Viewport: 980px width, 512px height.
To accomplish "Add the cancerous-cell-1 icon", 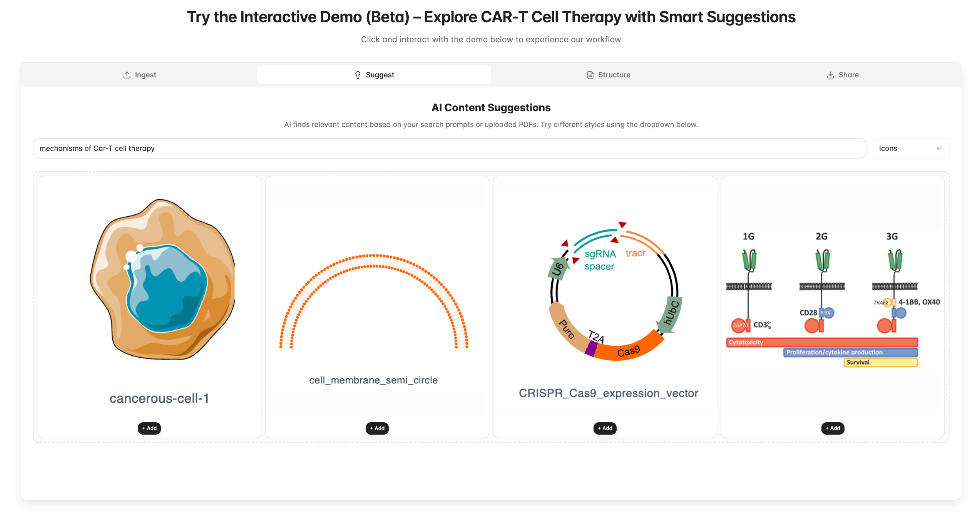I will (x=149, y=428).
